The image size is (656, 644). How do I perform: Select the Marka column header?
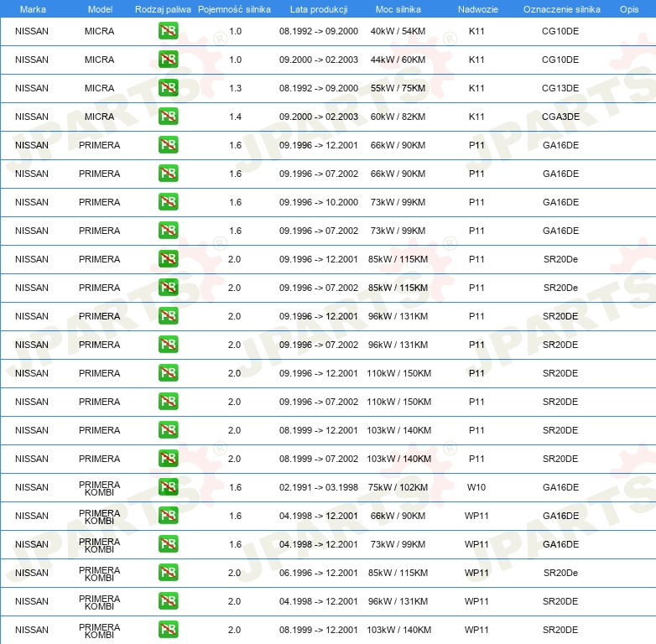tap(33, 9)
